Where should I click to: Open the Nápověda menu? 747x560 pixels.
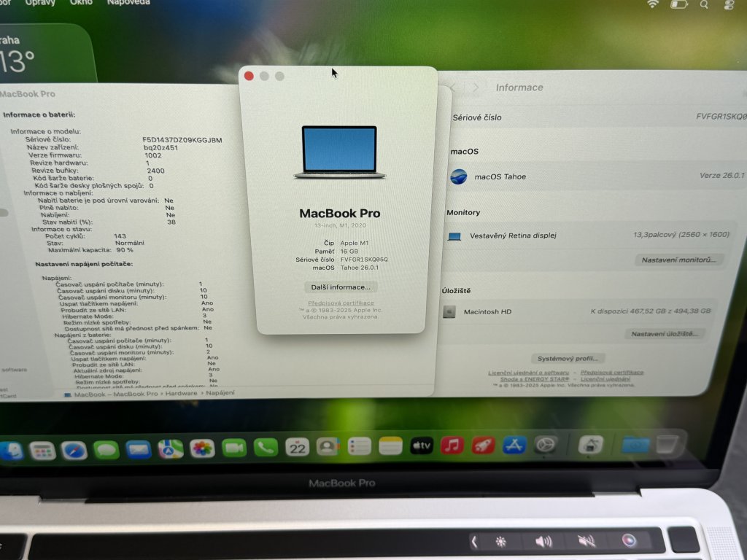(128, 3)
